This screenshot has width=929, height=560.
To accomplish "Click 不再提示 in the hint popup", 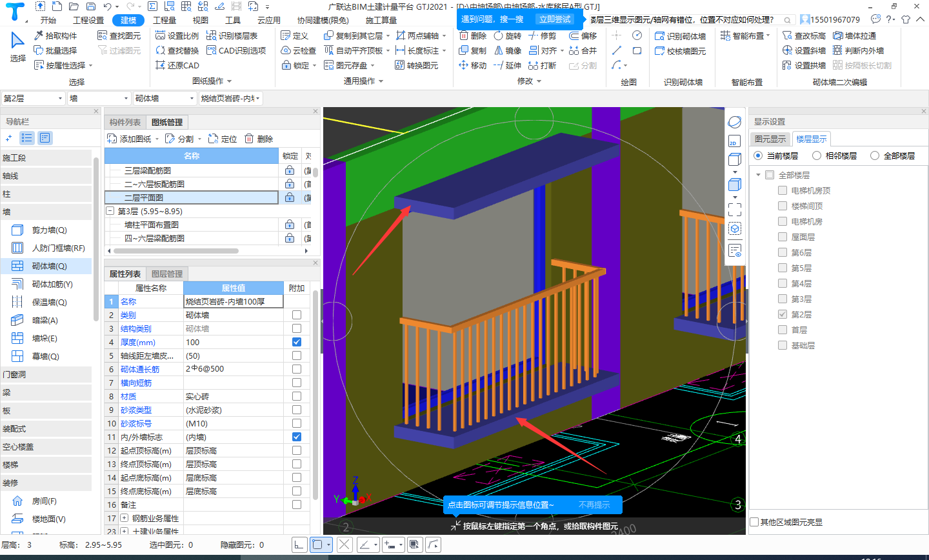I will coord(594,505).
